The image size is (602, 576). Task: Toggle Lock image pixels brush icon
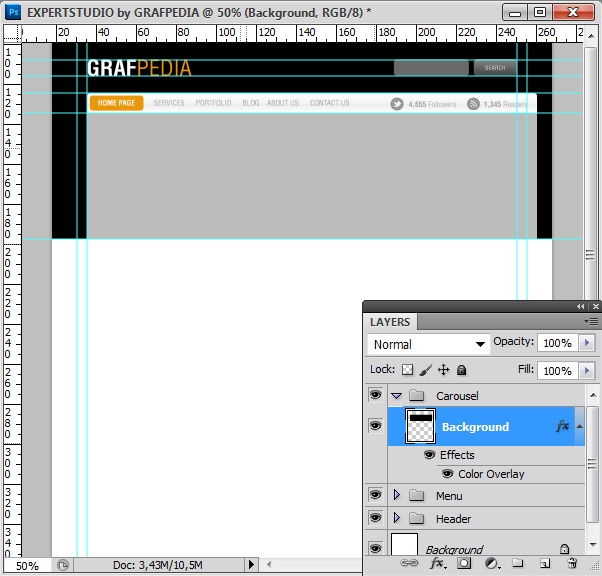[x=425, y=370]
